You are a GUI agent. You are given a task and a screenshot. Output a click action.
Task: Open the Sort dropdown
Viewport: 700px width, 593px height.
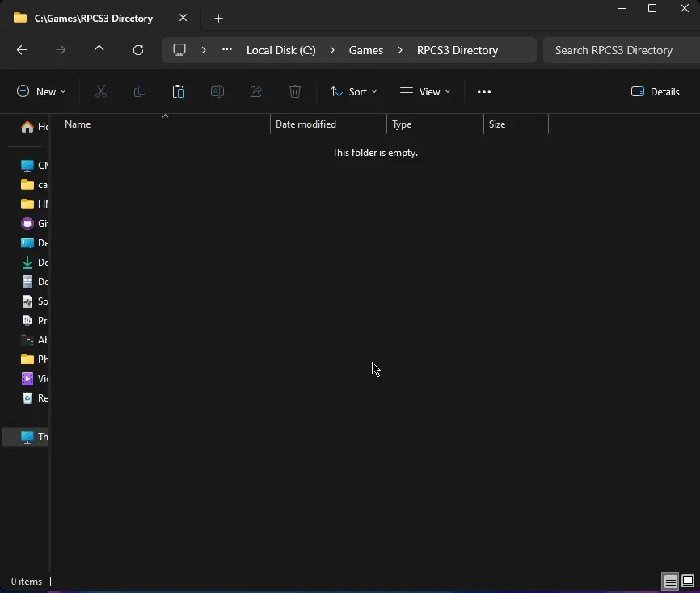(x=353, y=91)
